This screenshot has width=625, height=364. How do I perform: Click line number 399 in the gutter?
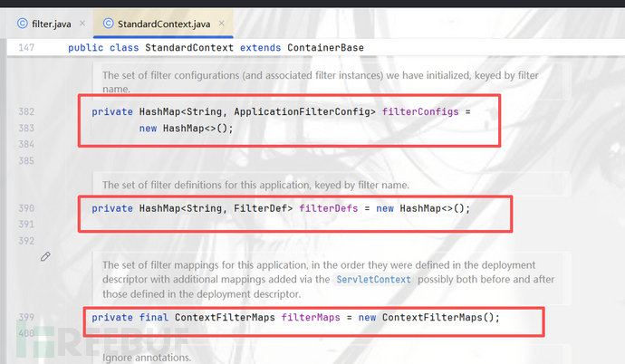coord(25,318)
